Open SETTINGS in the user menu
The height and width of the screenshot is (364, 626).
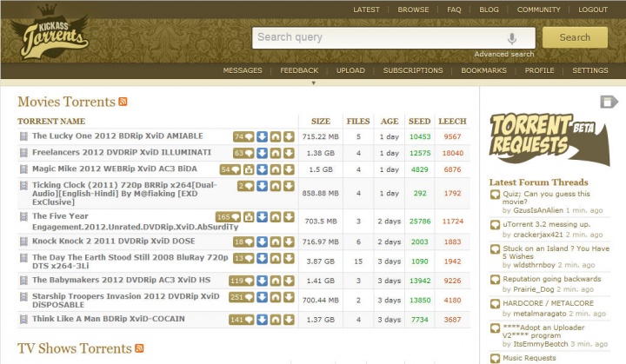(590, 70)
